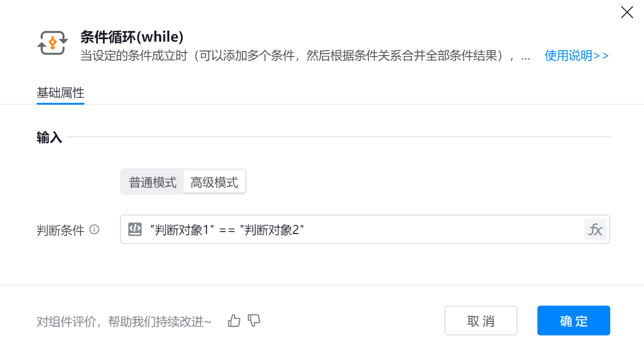Click the info icon beside 判断条件
Screen dimensions: 644x351
click(x=94, y=230)
